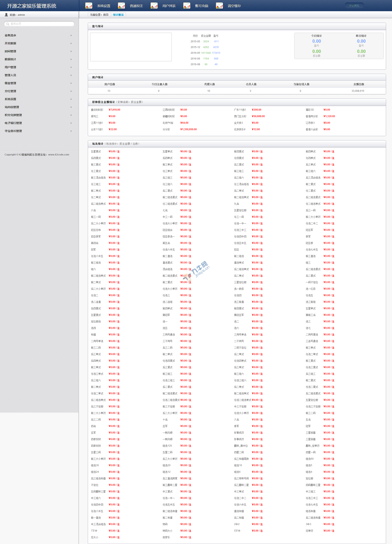Click the 首页 breadcrumb link
The width and height of the screenshot is (392, 544).
pos(106,15)
